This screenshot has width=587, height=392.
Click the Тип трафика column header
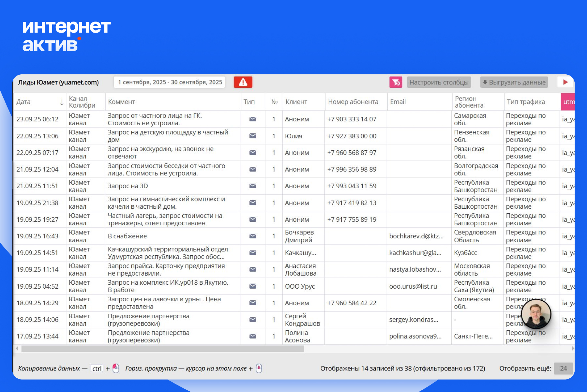pyautogui.click(x=526, y=102)
